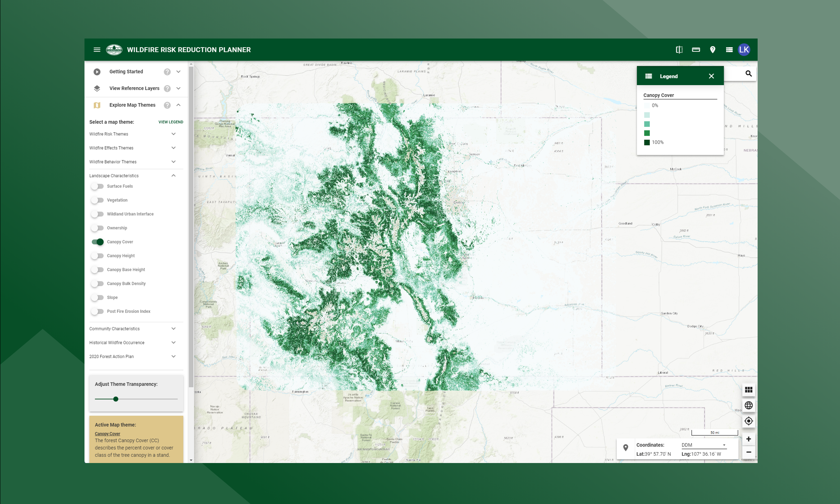Click the 0% legend swatch
The width and height of the screenshot is (840, 504).
coord(647,105)
